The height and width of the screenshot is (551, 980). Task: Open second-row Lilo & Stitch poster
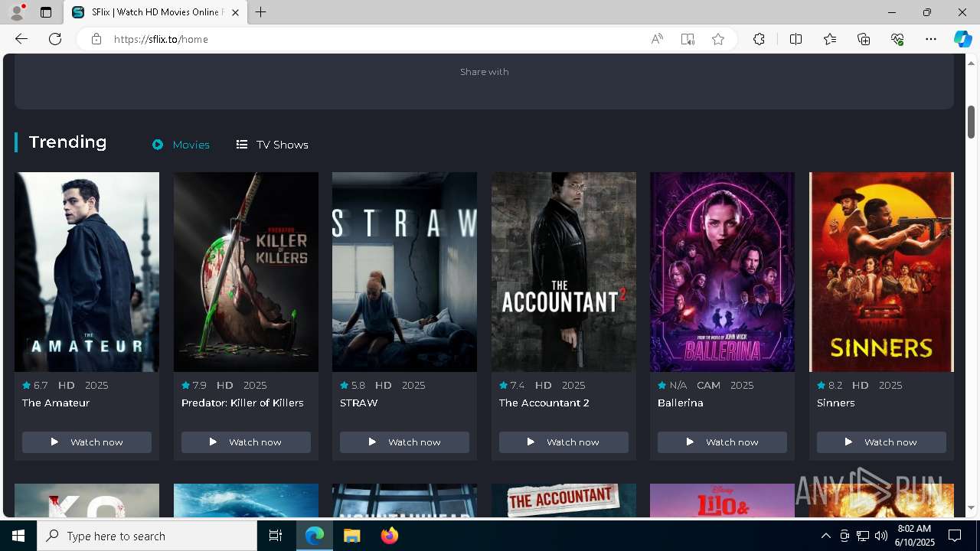pos(722,500)
